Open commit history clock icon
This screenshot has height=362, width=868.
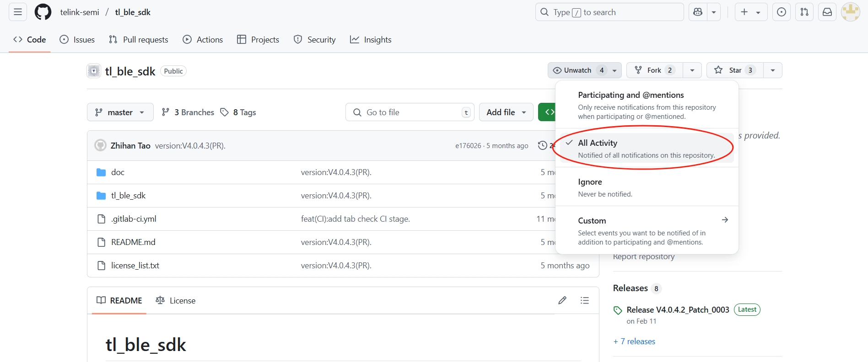click(544, 145)
